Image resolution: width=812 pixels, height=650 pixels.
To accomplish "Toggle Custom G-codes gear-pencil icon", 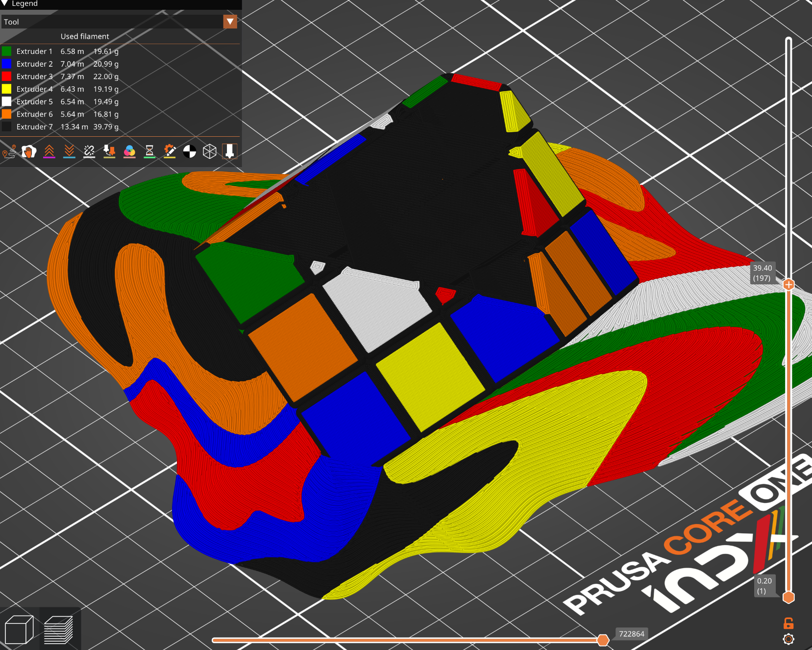I will click(x=170, y=151).
